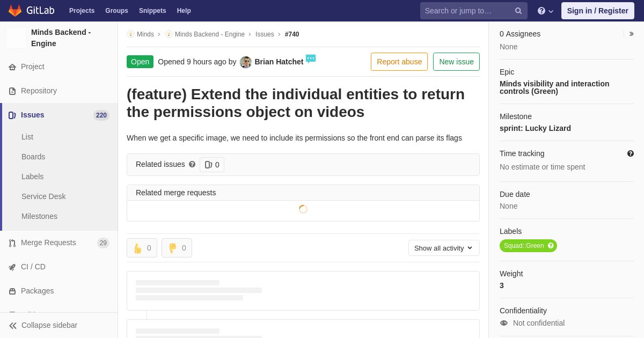Click the GitLab fox logo

coord(15,11)
